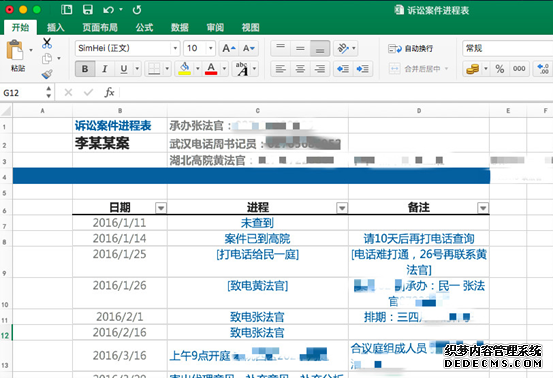Click the select-all corner triangle
This screenshot has width=553, height=378.
click(6, 111)
